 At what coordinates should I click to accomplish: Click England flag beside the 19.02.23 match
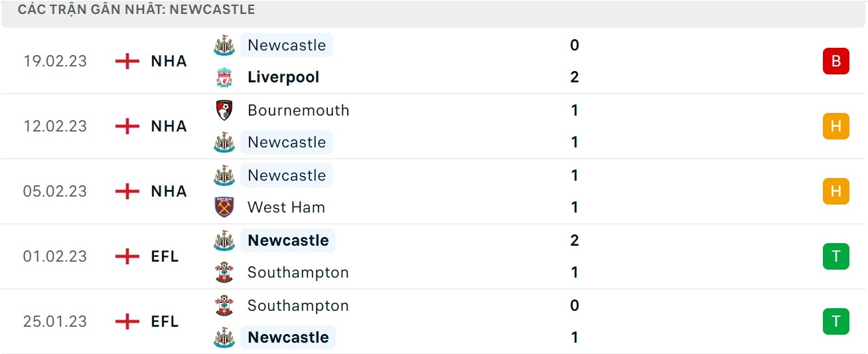pyautogui.click(x=127, y=61)
